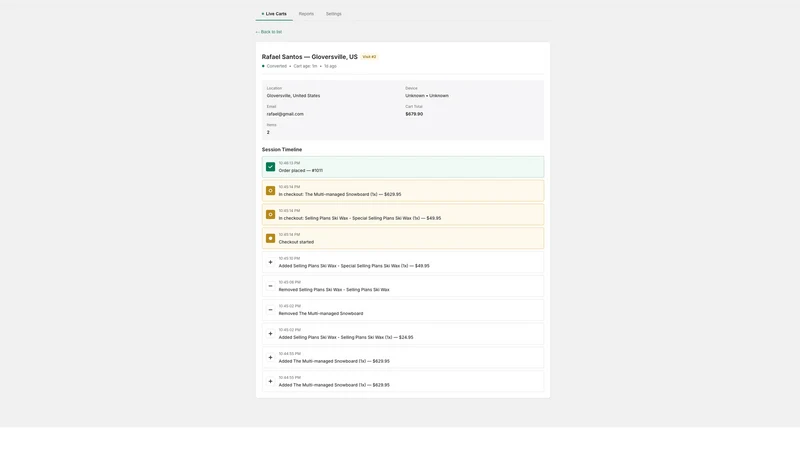Image resolution: width=800 pixels, height=450 pixels.
Task: Click the Gloversville, United States location value
Action: tap(293, 96)
